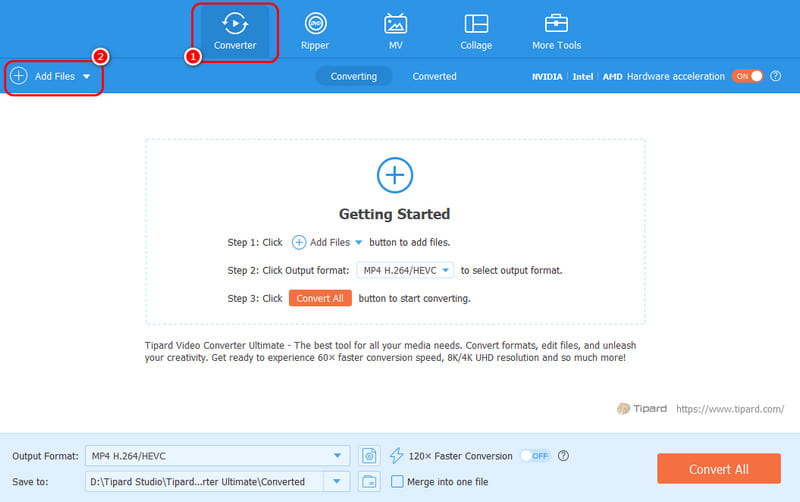This screenshot has height=502, width=800.
Task: Click the 120× Faster Conversion lightning icon
Action: coord(396,456)
